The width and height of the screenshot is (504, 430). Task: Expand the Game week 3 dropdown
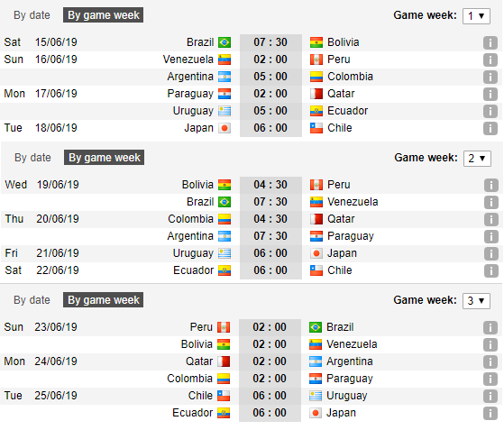(476, 301)
